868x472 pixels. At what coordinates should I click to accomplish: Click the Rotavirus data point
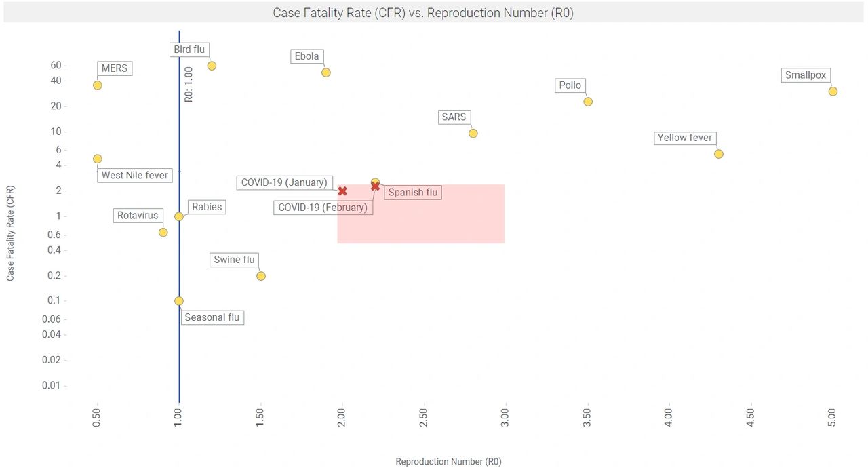click(163, 232)
